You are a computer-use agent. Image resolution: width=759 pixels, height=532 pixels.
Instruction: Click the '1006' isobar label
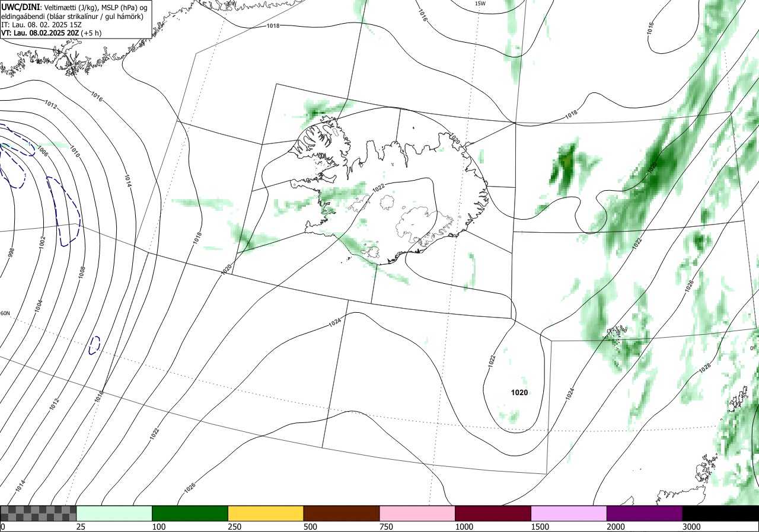point(43,151)
